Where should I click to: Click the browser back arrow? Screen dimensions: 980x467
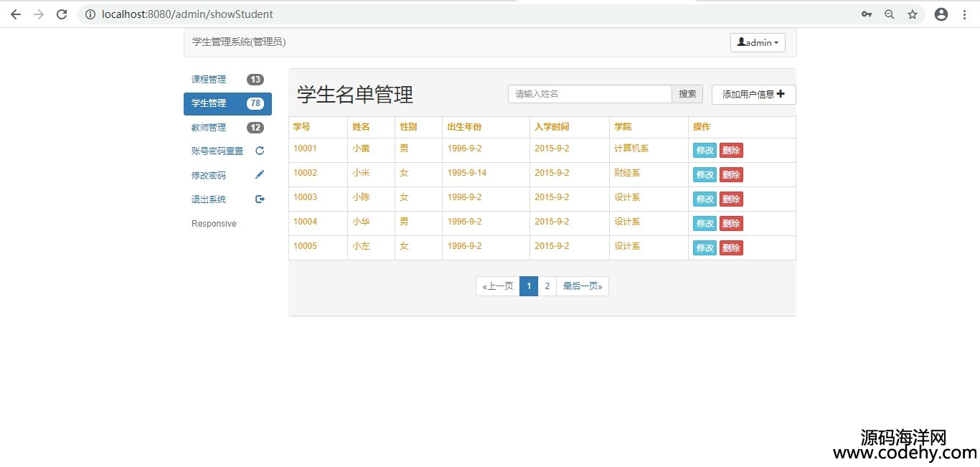pyautogui.click(x=16, y=14)
